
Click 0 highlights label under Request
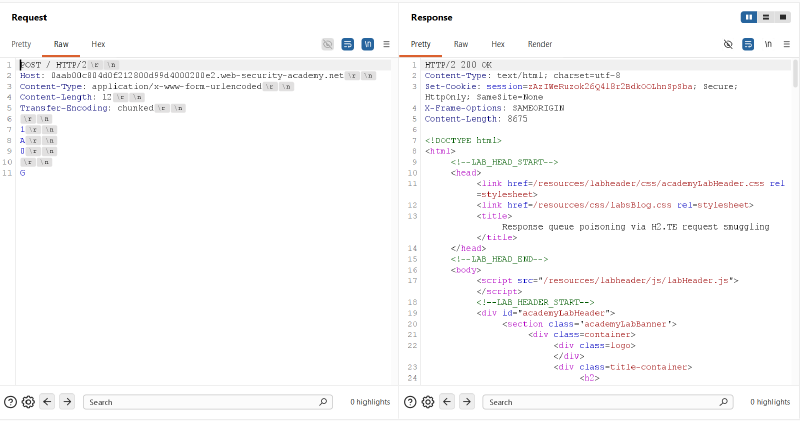click(x=370, y=402)
